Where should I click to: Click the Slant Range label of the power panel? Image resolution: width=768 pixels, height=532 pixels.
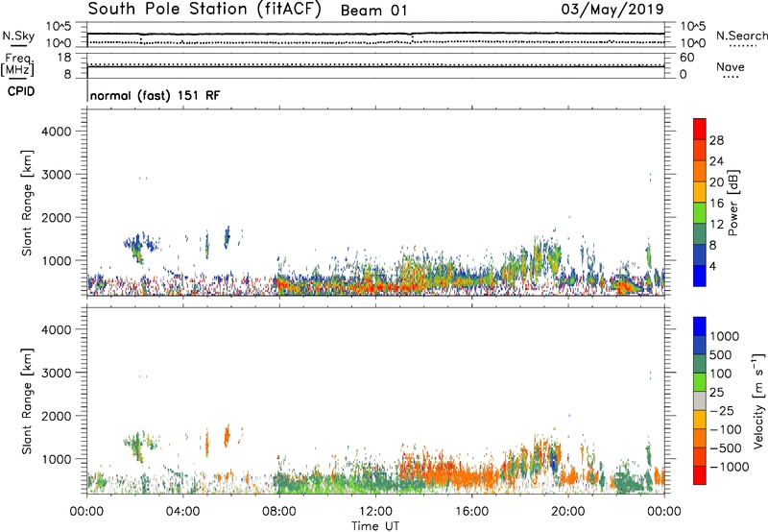pos(27,203)
